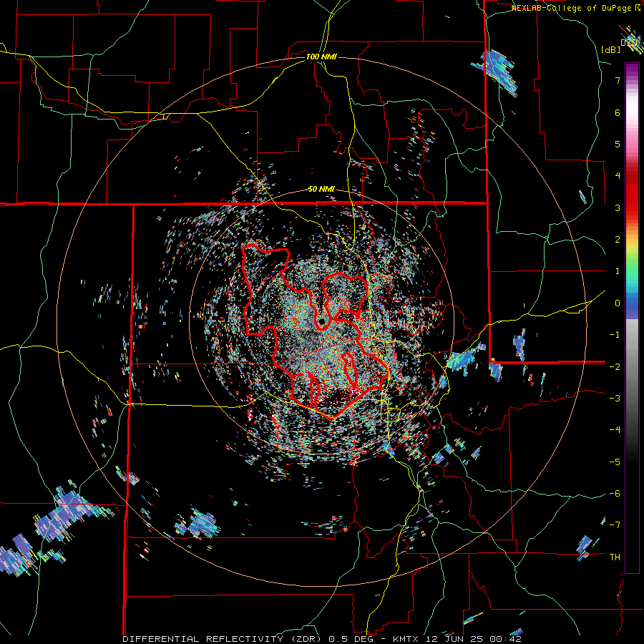Image resolution: width=644 pixels, height=644 pixels.
Task: Click the '-1' value on color scale
Action: click(x=615, y=335)
